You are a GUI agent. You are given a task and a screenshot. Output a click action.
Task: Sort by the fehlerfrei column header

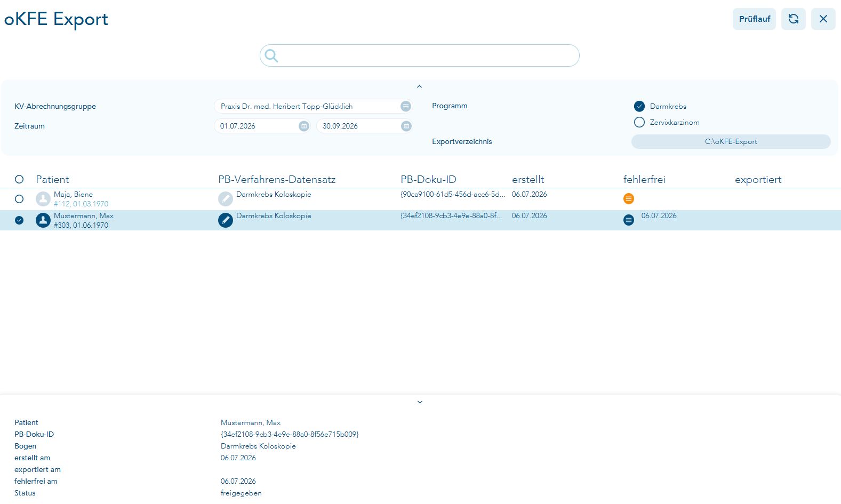[x=644, y=179]
